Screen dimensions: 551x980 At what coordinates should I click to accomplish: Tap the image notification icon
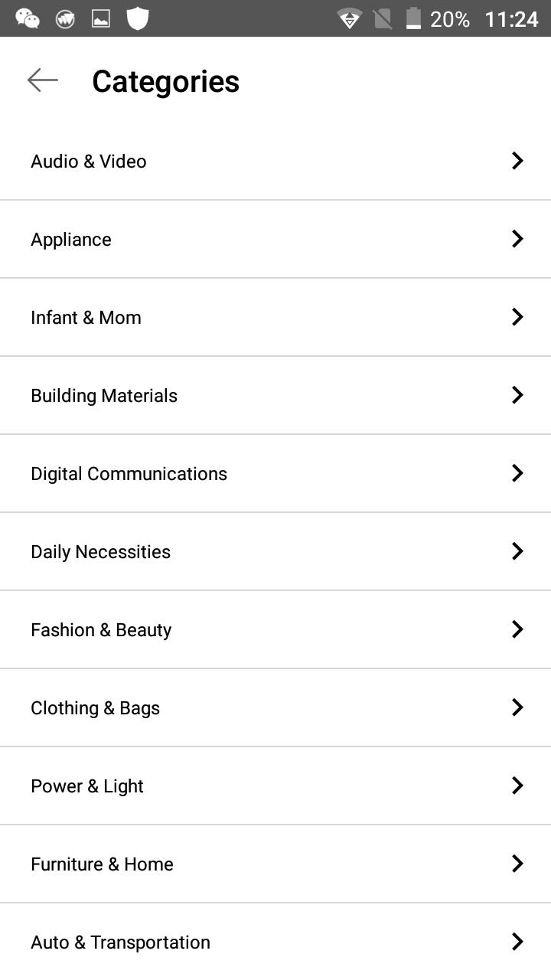(x=101, y=19)
